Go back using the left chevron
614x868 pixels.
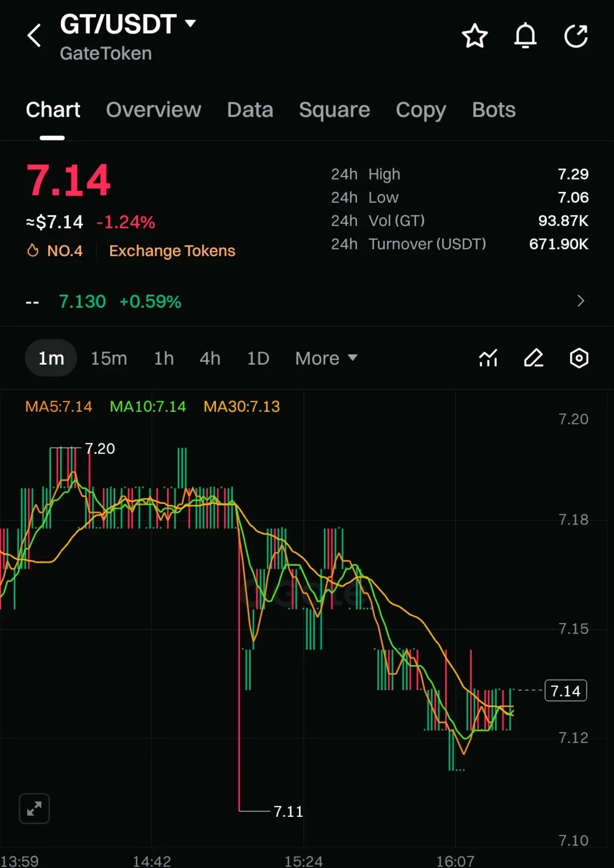tap(34, 36)
